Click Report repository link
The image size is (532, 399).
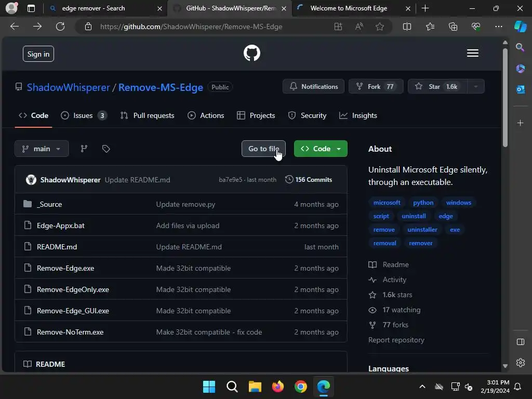point(396,340)
